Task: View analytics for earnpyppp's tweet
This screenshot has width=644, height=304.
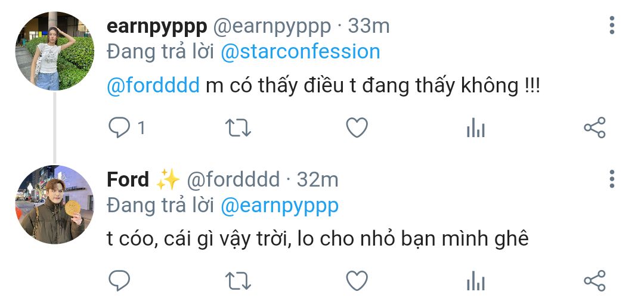Action: [x=476, y=128]
